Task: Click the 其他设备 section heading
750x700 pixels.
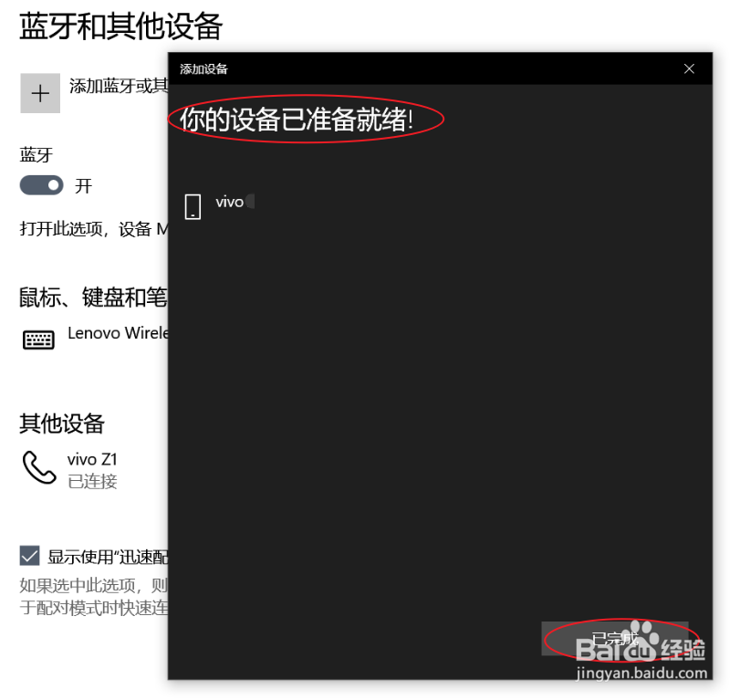Action: coord(62,423)
